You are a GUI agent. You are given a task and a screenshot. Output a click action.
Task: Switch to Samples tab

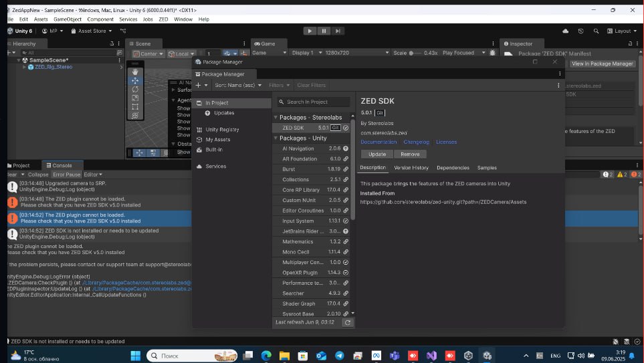[x=487, y=168]
